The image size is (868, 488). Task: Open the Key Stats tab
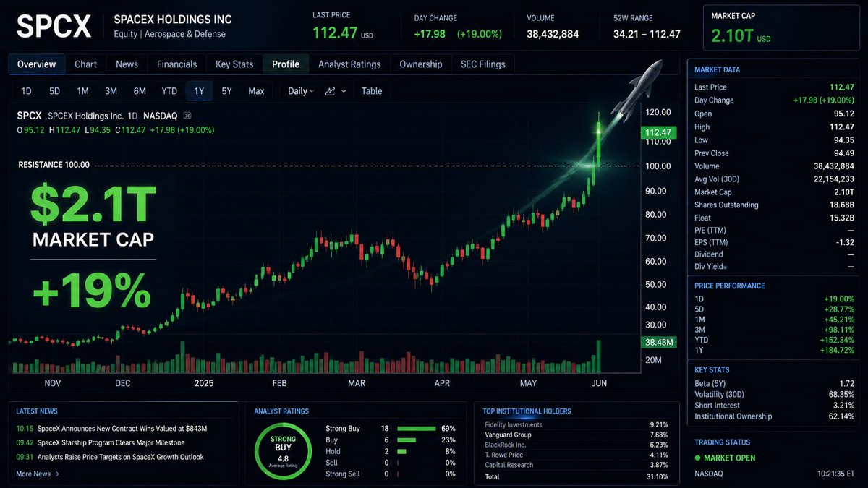pyautogui.click(x=234, y=64)
